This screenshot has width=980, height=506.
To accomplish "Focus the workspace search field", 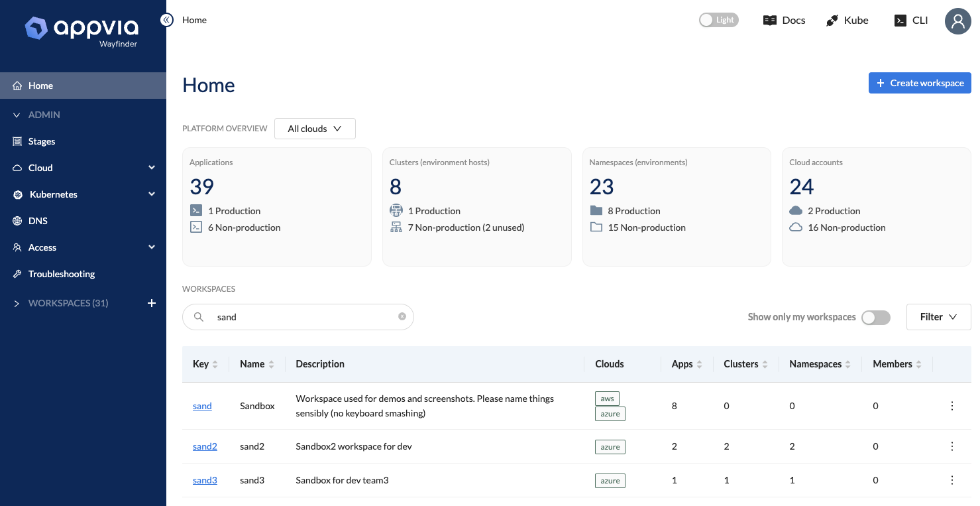I will click(298, 317).
